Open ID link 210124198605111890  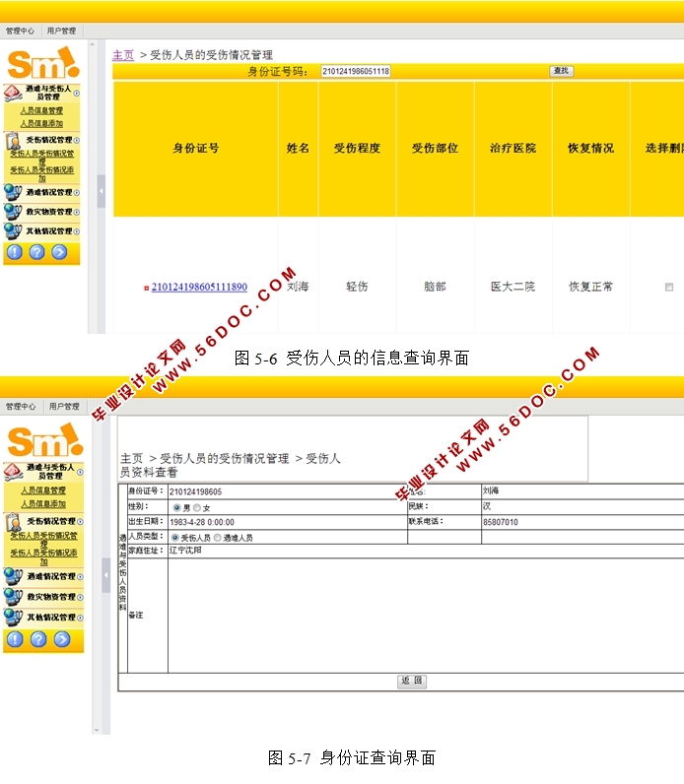(199, 287)
